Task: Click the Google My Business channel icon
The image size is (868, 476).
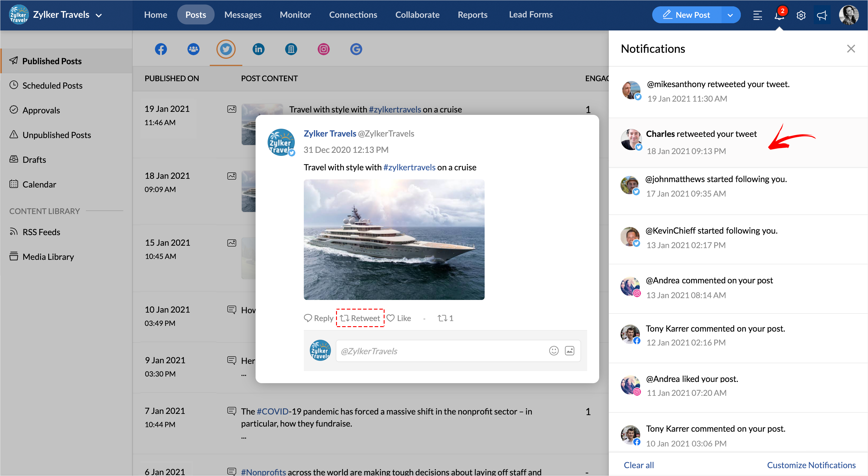Action: [x=356, y=49]
